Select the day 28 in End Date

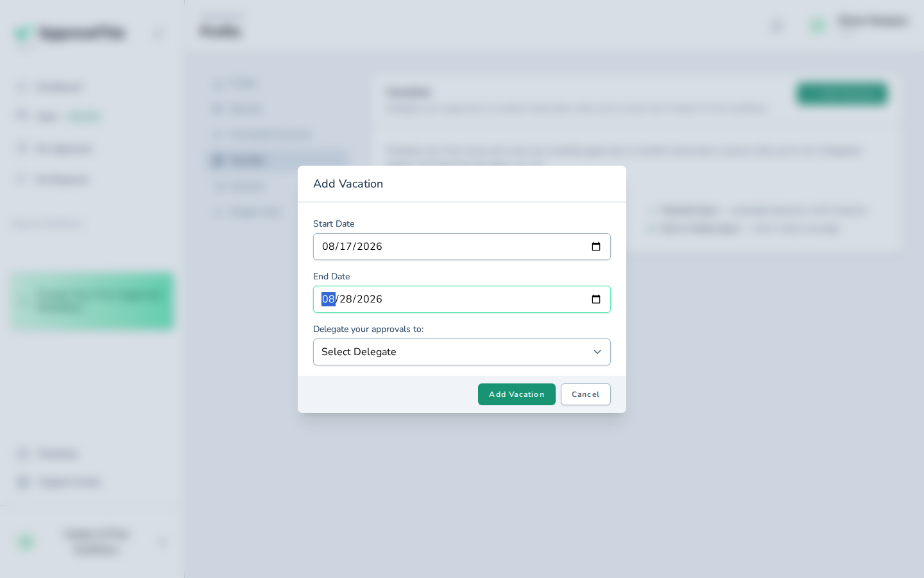[346, 299]
